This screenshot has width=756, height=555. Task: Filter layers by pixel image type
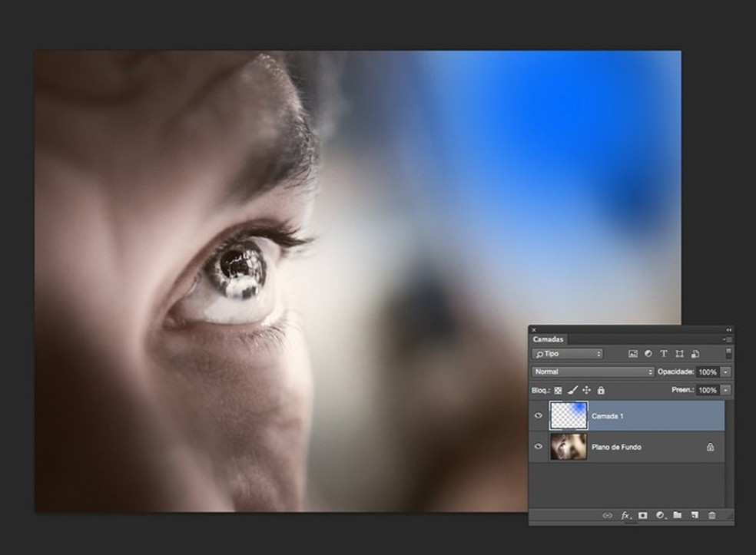click(632, 354)
